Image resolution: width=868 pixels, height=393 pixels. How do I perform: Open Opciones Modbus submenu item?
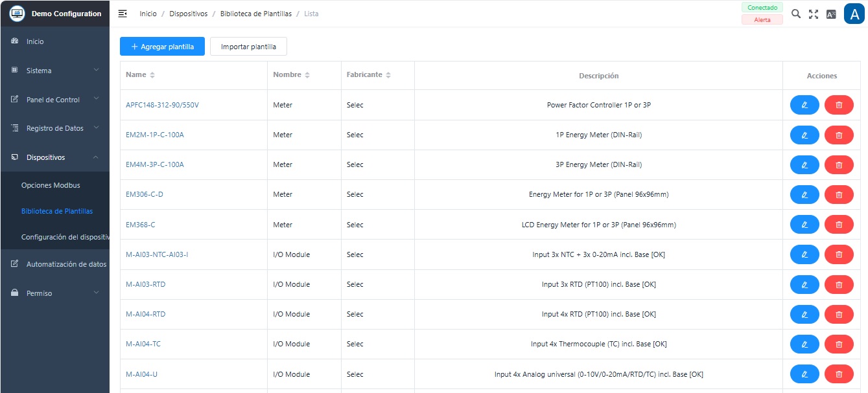click(51, 185)
